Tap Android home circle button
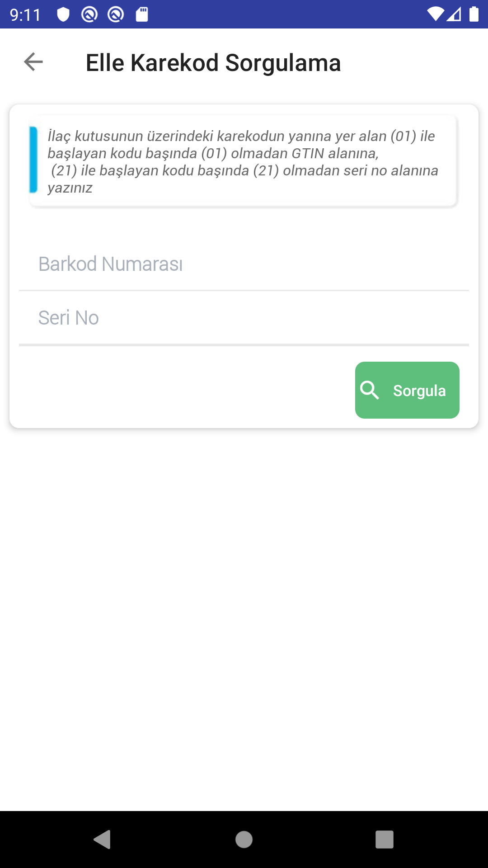This screenshot has height=868, width=488. click(244, 840)
